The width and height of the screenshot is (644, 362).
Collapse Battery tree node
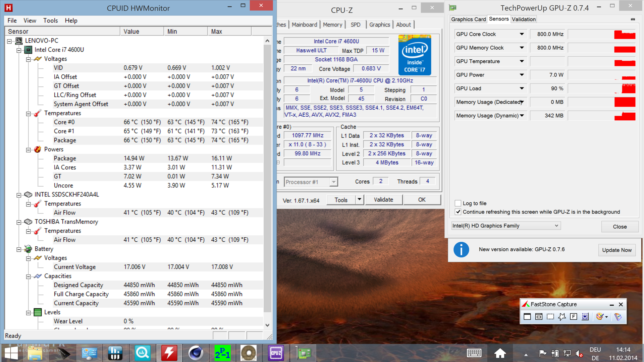pos(19,249)
